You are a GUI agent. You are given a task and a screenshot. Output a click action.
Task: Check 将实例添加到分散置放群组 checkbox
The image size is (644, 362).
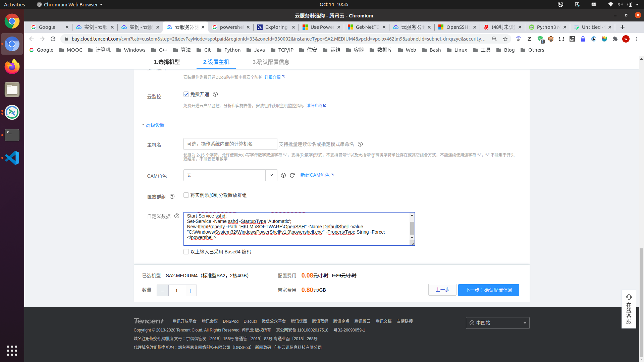pos(186,195)
